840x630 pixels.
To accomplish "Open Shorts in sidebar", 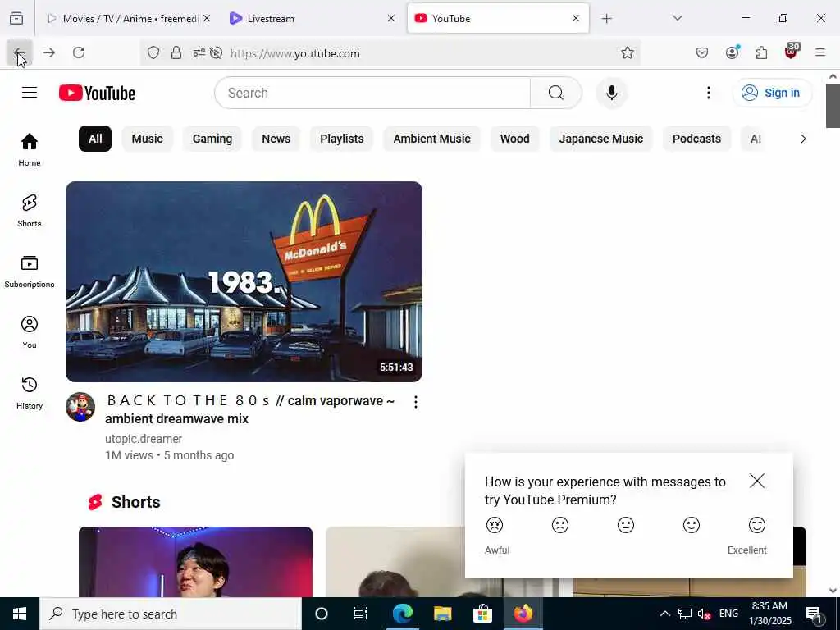I will pos(30,211).
